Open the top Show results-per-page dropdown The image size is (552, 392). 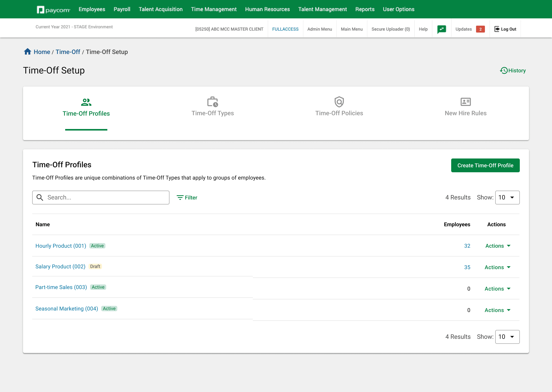tap(507, 198)
